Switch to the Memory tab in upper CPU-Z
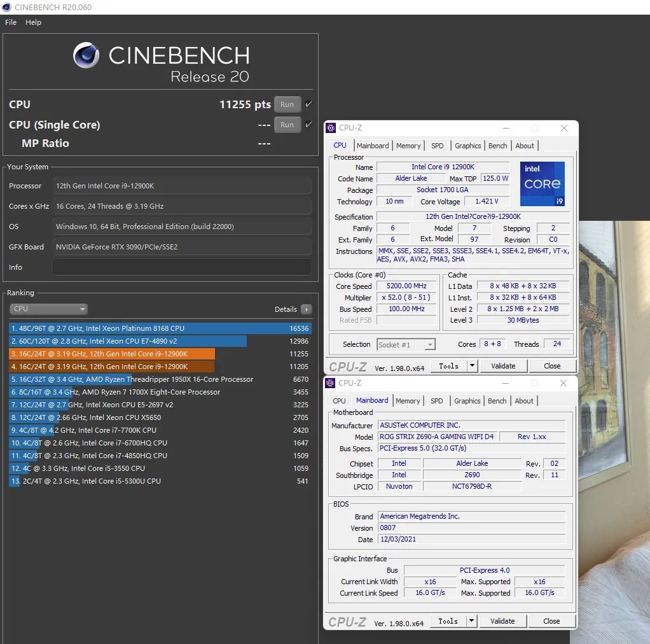650x644 pixels. pyautogui.click(x=408, y=146)
